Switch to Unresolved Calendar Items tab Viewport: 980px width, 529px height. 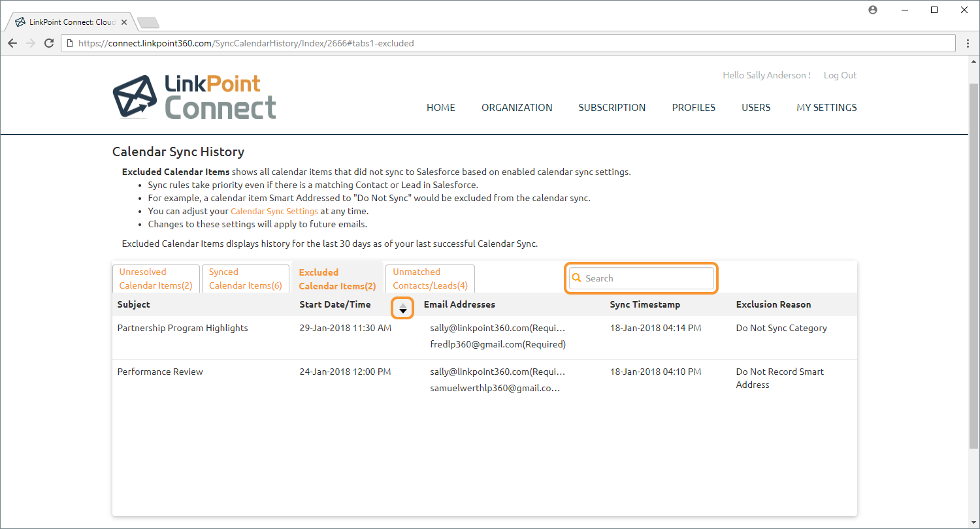[155, 279]
